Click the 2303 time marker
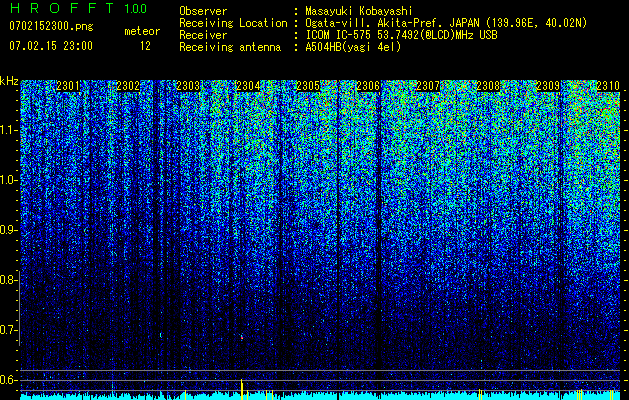This screenshot has width=629, height=400. tap(188, 86)
